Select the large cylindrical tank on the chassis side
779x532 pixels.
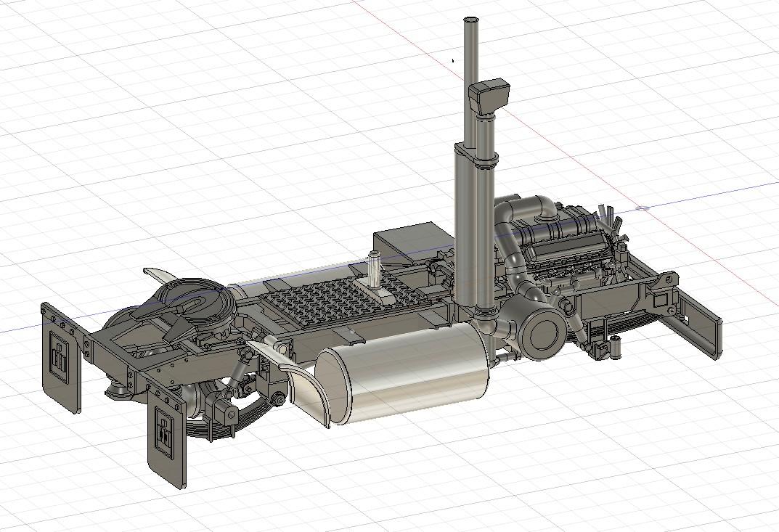click(x=402, y=372)
